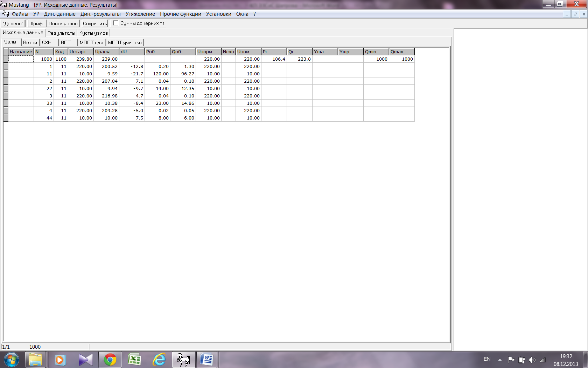
Task: Open Google Chrome from the taskbar
Action: [x=110, y=360]
